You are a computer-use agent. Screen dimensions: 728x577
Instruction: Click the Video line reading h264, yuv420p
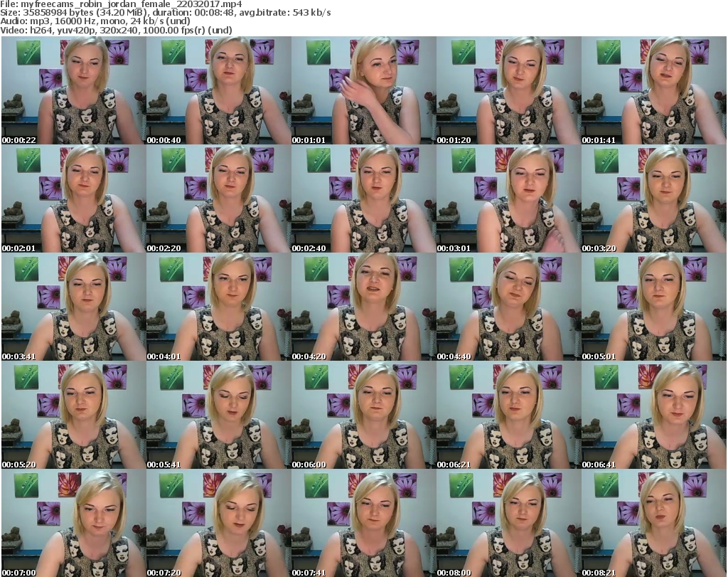[116, 30]
